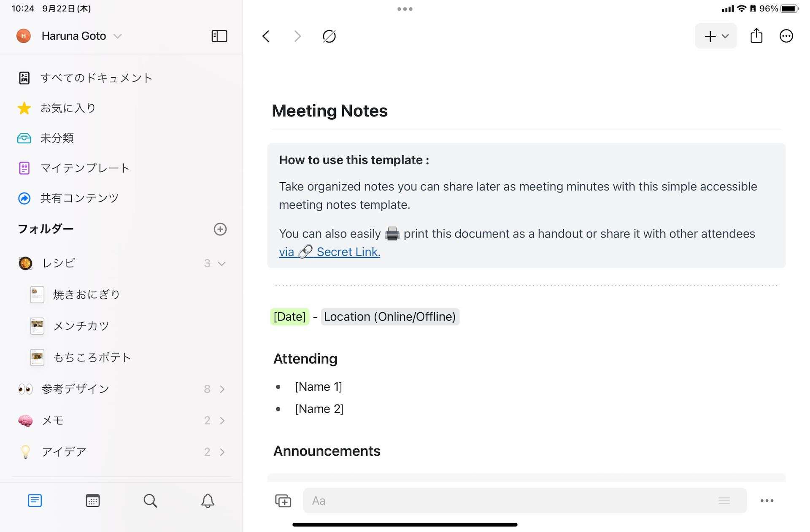
Task: Switch to the calendar tab icon
Action: 92,501
